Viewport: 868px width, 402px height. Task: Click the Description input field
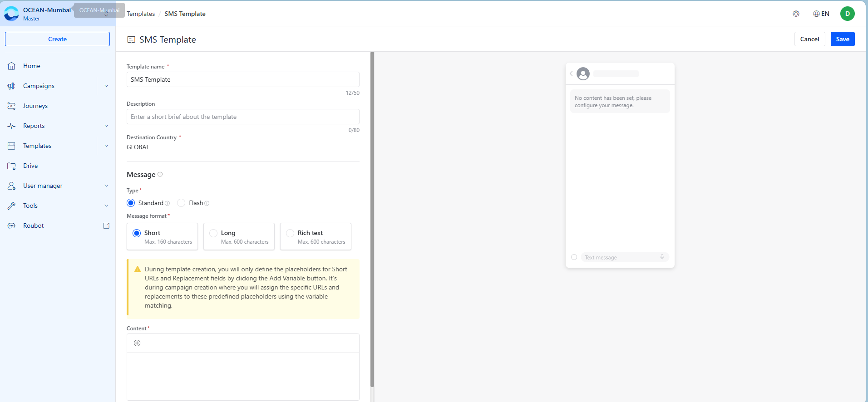click(243, 117)
